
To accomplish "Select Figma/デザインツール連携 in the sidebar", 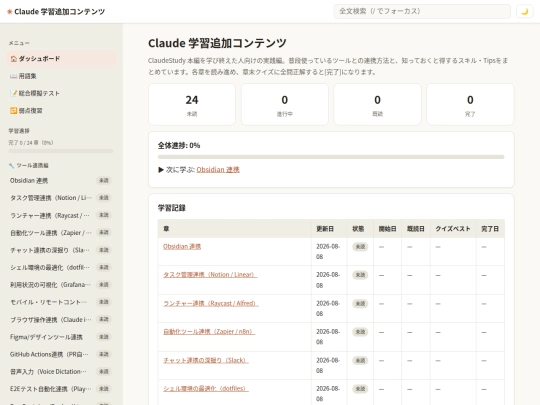I will [61, 337].
